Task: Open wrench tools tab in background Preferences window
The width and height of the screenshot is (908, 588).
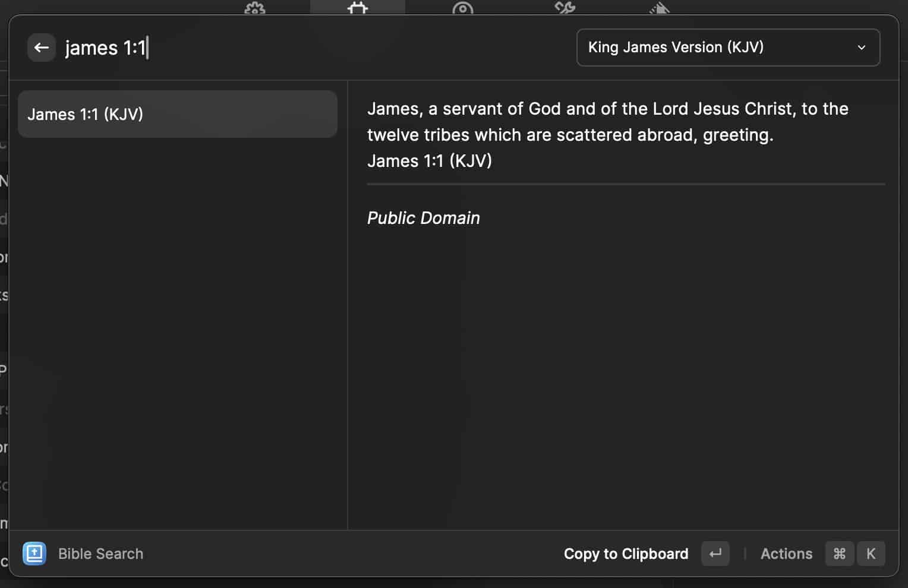Action: [565, 8]
